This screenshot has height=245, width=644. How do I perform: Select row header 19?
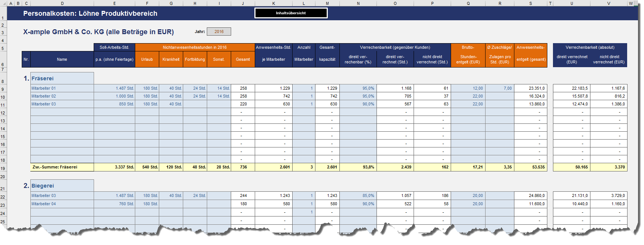pyautogui.click(x=3, y=168)
